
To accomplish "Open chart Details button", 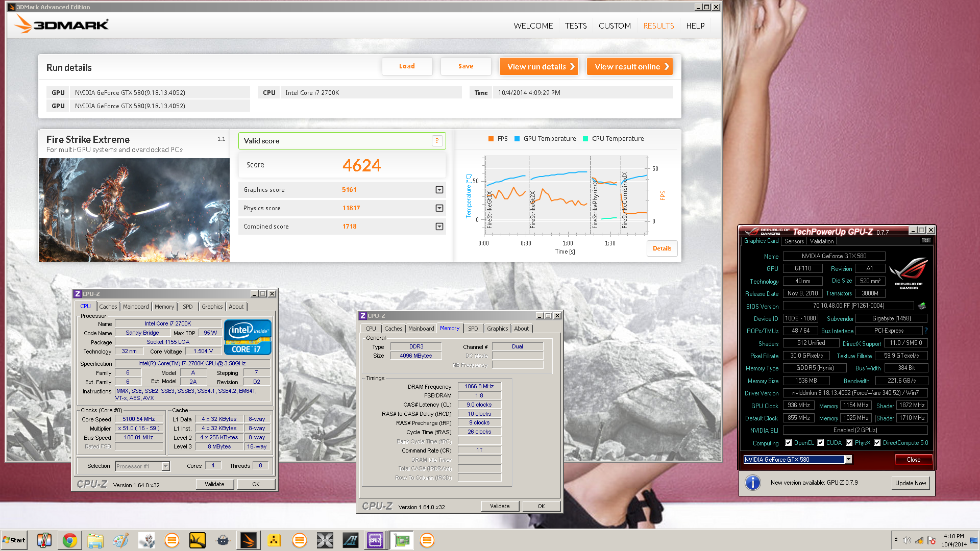I will coord(662,248).
